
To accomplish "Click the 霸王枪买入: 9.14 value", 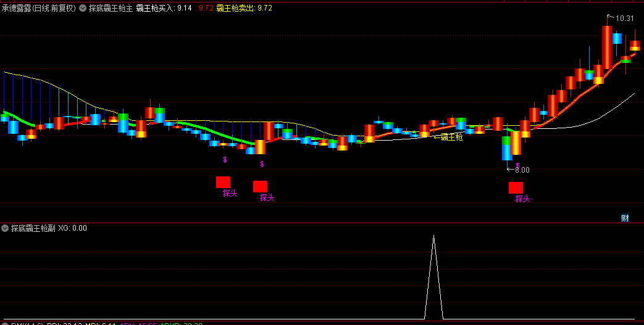I will (164, 8).
